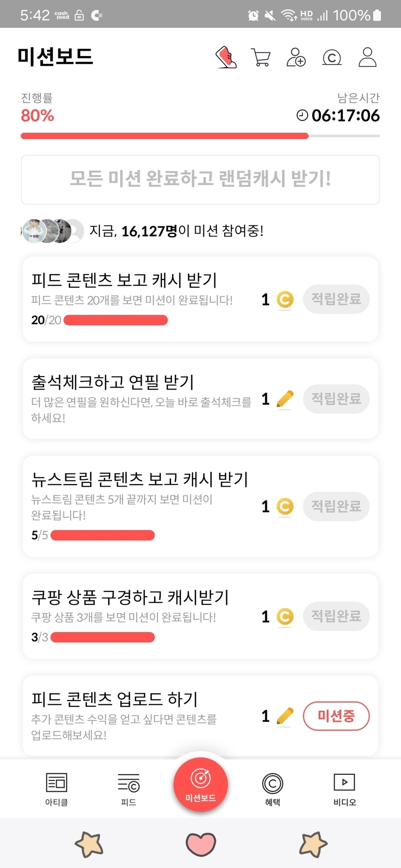The image size is (401, 868).
Task: Open the cash coin icon in header
Action: pyautogui.click(x=332, y=57)
